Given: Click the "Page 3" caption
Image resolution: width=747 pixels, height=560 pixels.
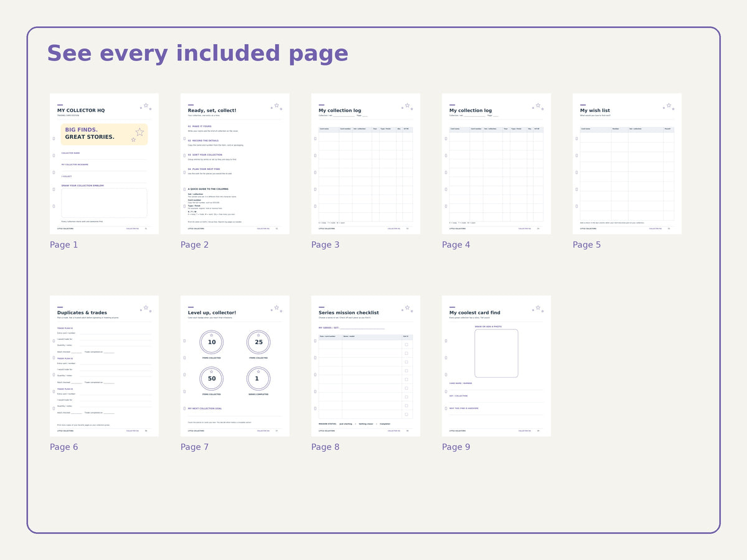Looking at the screenshot, I should 326,245.
